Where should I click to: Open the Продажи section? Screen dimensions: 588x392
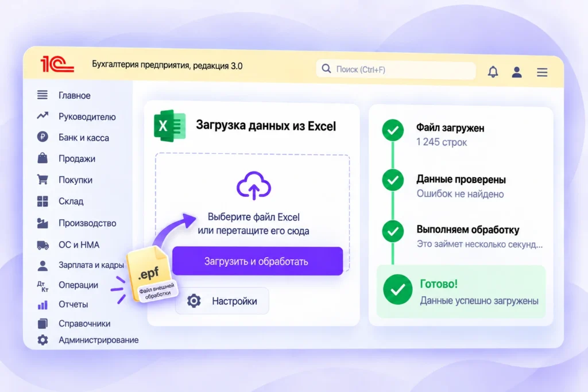point(77,159)
